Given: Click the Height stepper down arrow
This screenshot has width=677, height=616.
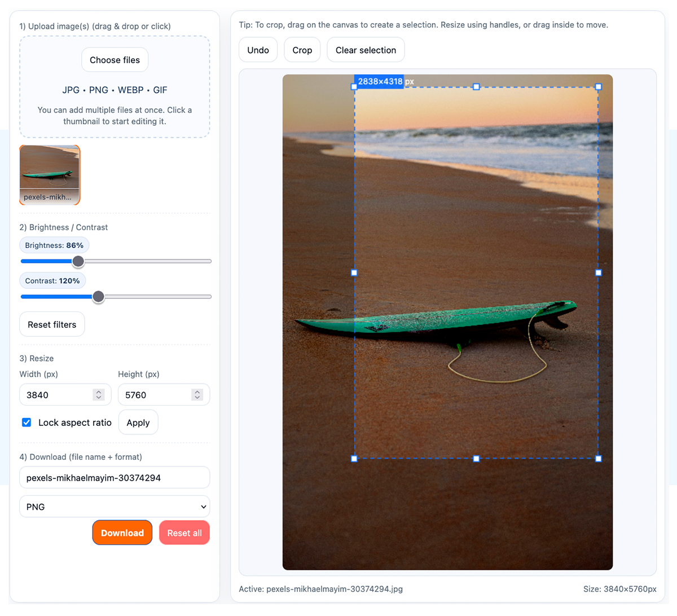Looking at the screenshot, I should (196, 397).
